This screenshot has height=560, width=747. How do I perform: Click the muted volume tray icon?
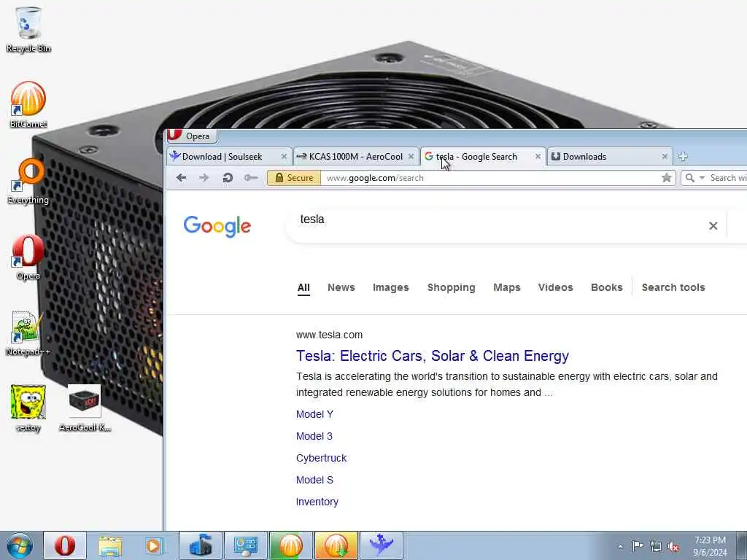[673, 546]
